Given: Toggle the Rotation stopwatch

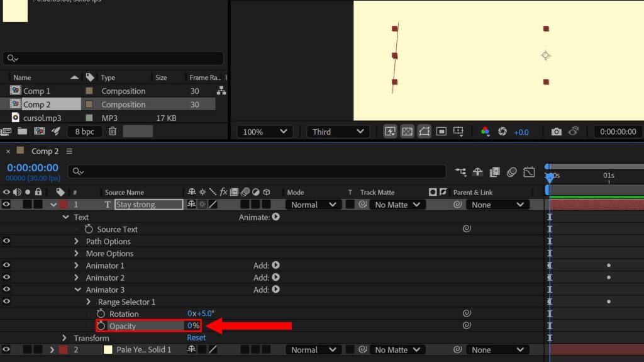Looking at the screenshot, I should tap(101, 314).
